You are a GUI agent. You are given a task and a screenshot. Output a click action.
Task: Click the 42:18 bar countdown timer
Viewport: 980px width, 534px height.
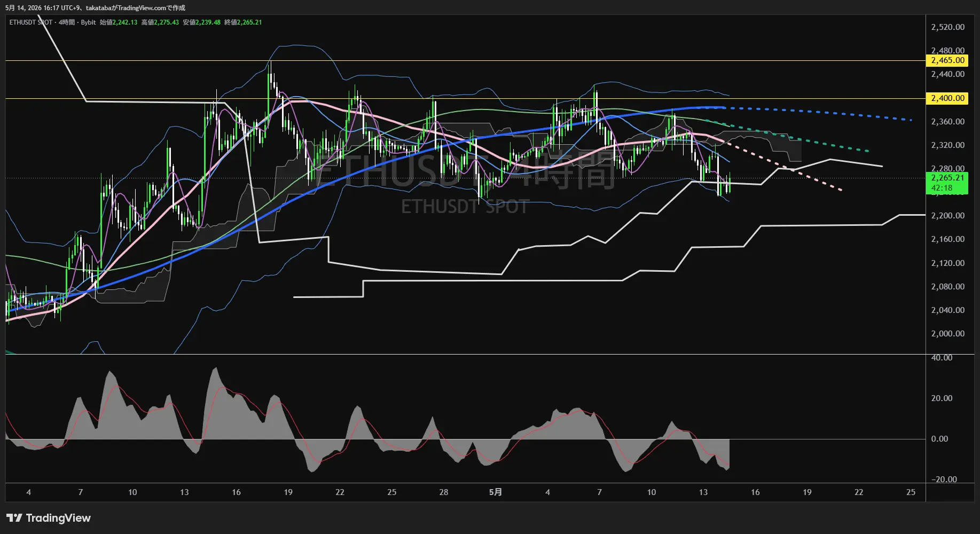tap(942, 188)
